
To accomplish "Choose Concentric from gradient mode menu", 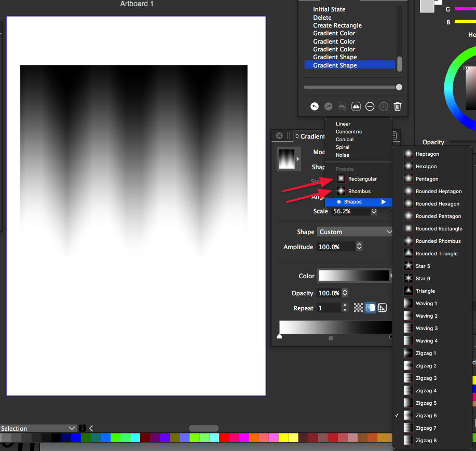I will 349,132.
